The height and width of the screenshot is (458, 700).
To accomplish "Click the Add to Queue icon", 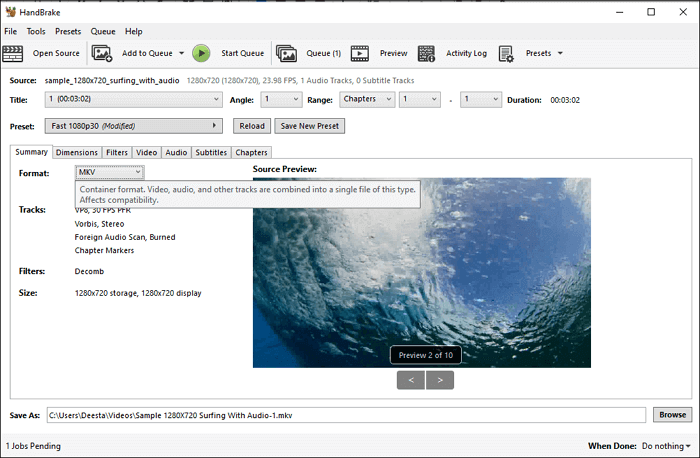I will (x=102, y=53).
